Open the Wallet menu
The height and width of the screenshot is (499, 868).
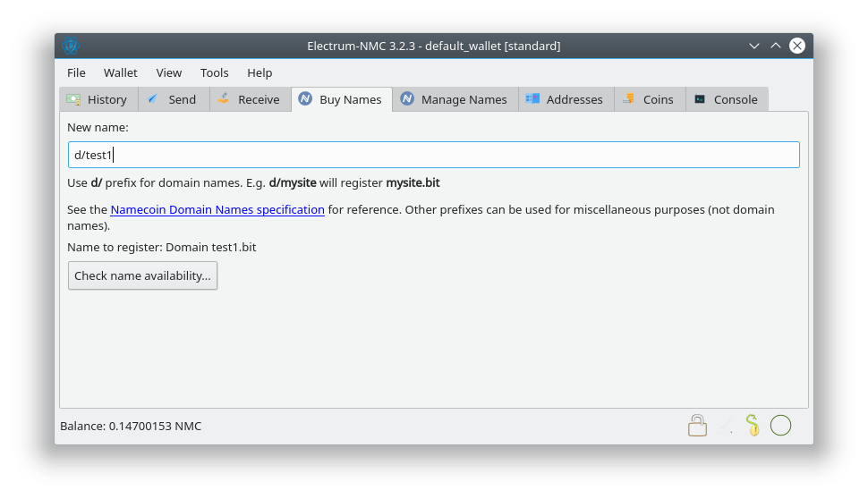click(121, 72)
